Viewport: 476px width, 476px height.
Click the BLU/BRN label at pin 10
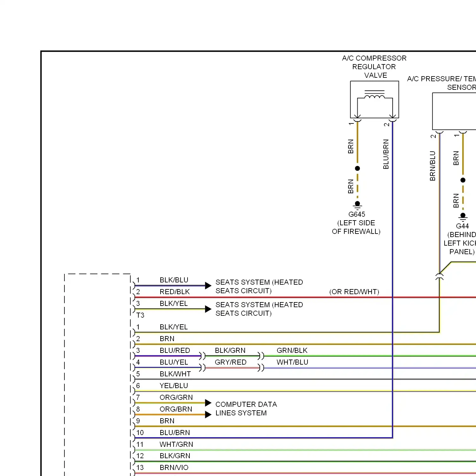[175, 433]
